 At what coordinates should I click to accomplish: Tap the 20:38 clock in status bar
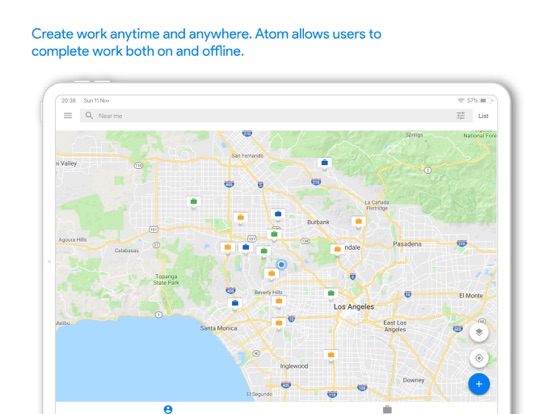(68, 100)
